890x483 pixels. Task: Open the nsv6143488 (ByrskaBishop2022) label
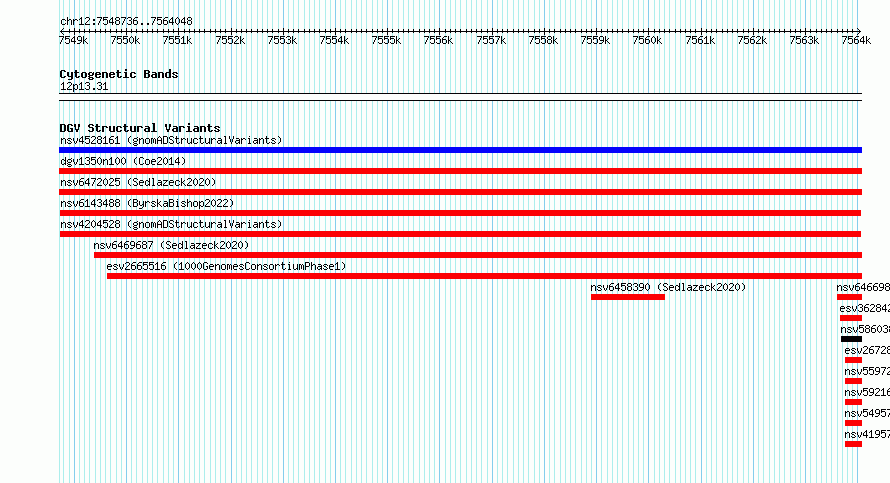click(x=147, y=203)
